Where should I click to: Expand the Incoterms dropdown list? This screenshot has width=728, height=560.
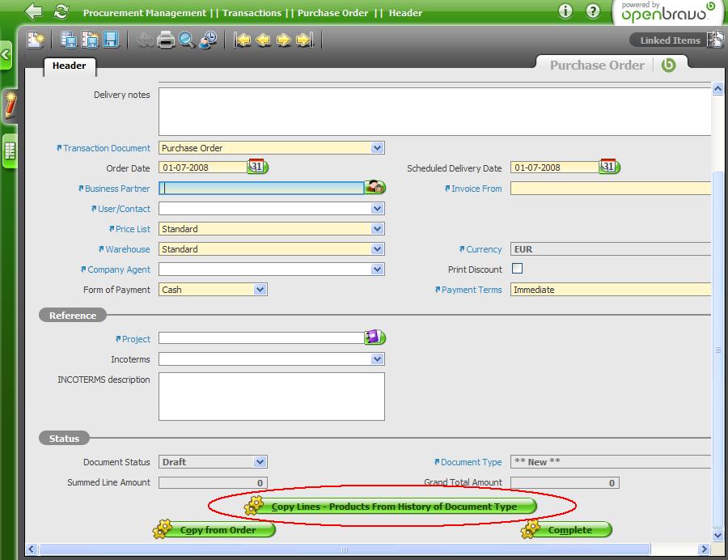click(x=377, y=359)
